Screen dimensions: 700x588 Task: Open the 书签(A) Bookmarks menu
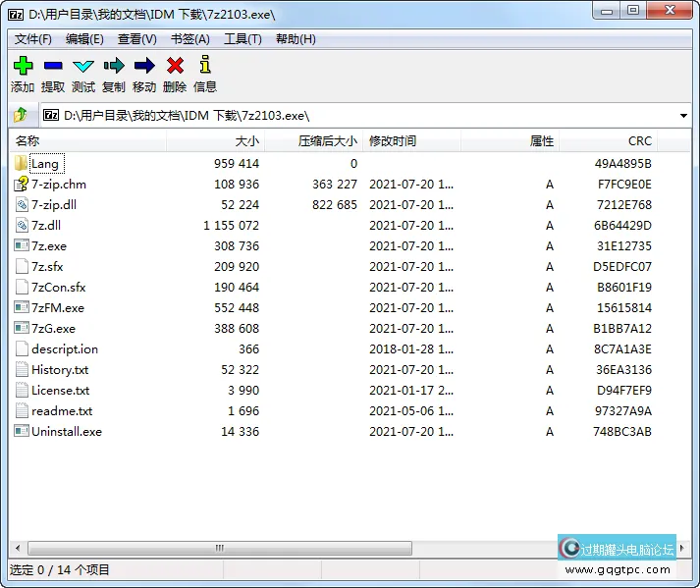tap(190, 39)
